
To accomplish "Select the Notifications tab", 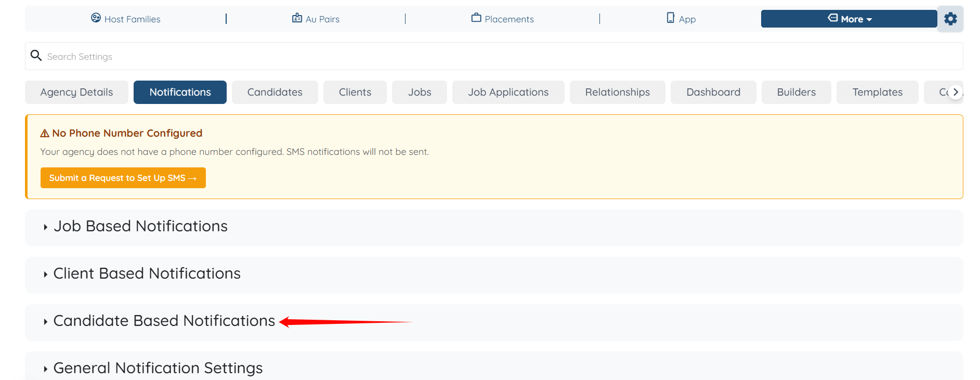I will [x=180, y=92].
